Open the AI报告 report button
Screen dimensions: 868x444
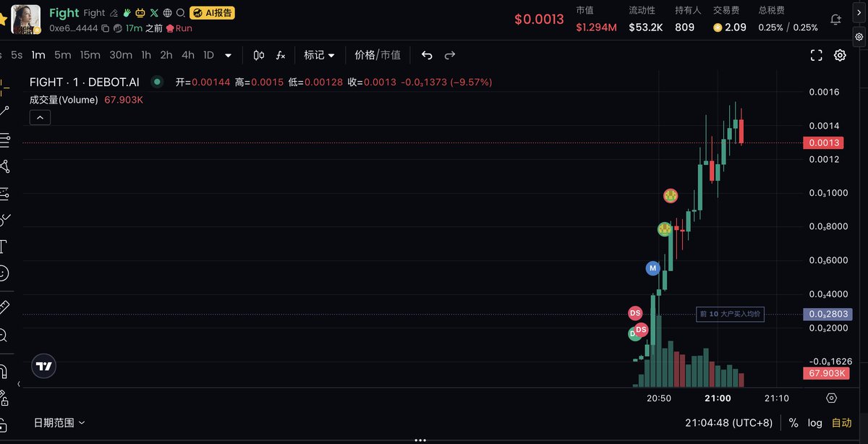point(212,13)
